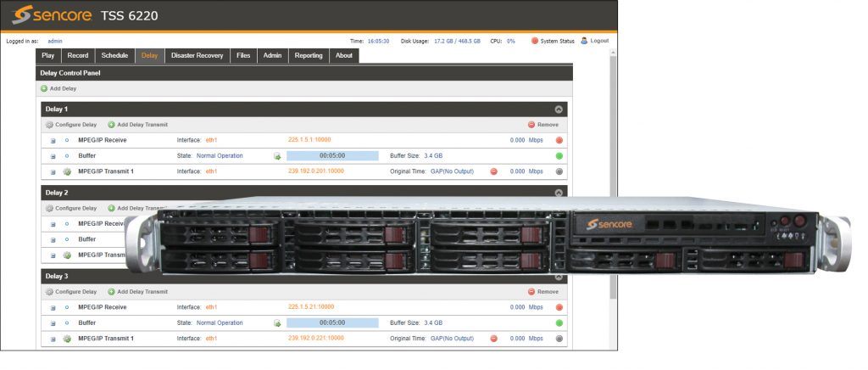The image size is (868, 370).
Task: Toggle the Delay 1 MPEG/IP Receive radio circle
Action: pyautogui.click(x=67, y=140)
